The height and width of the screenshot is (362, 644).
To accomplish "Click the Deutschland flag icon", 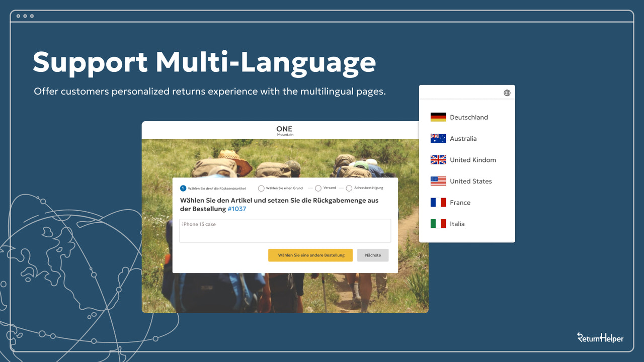I will pyautogui.click(x=437, y=117).
